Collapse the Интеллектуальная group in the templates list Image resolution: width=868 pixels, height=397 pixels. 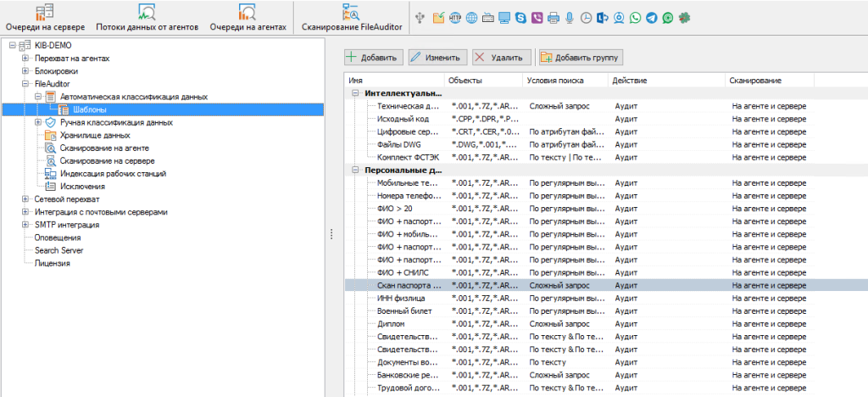pos(355,93)
